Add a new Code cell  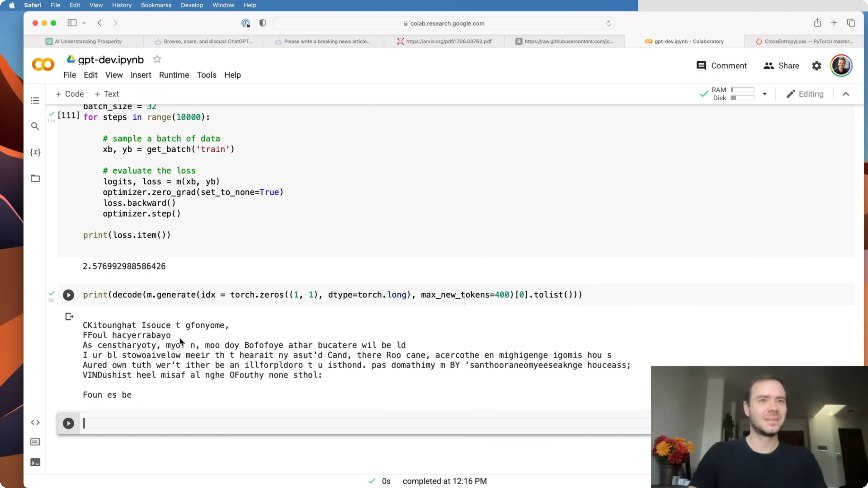tap(69, 94)
